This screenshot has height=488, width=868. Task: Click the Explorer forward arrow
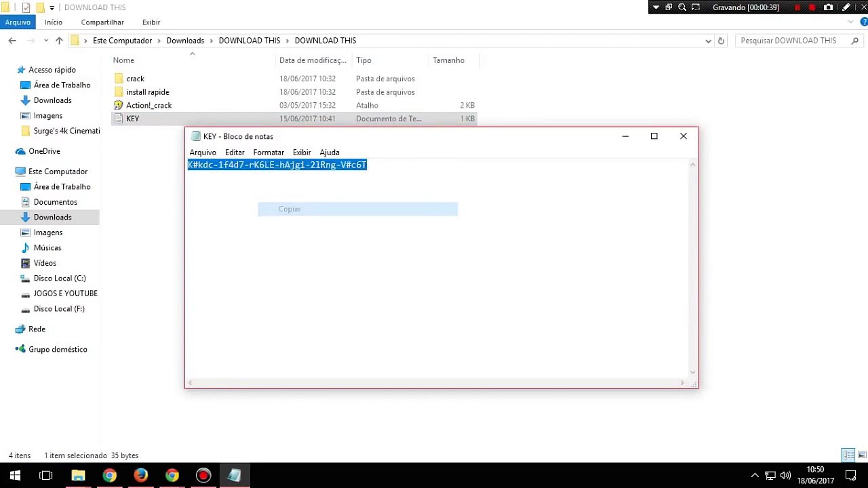(31, 41)
